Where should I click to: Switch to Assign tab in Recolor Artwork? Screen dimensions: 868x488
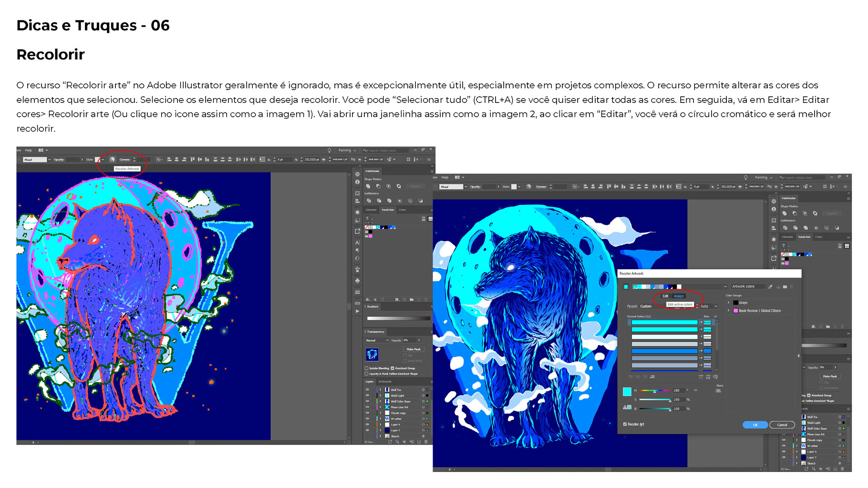(679, 296)
